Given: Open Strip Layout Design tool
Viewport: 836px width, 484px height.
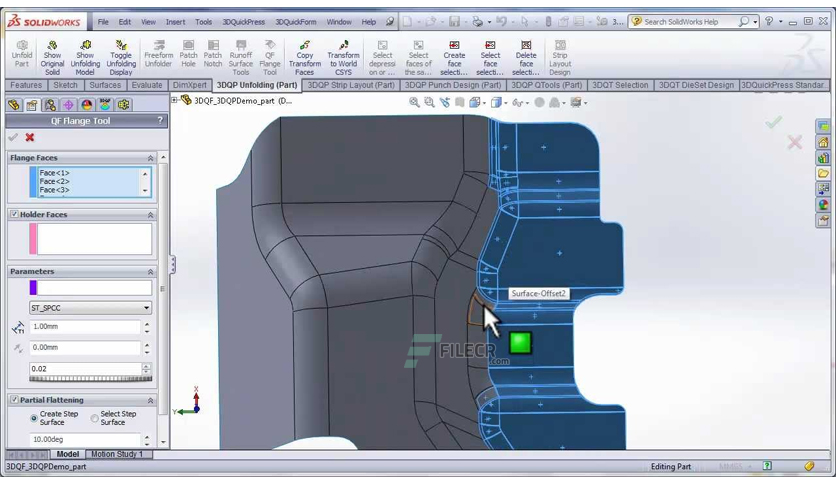Looking at the screenshot, I should pyautogui.click(x=560, y=58).
